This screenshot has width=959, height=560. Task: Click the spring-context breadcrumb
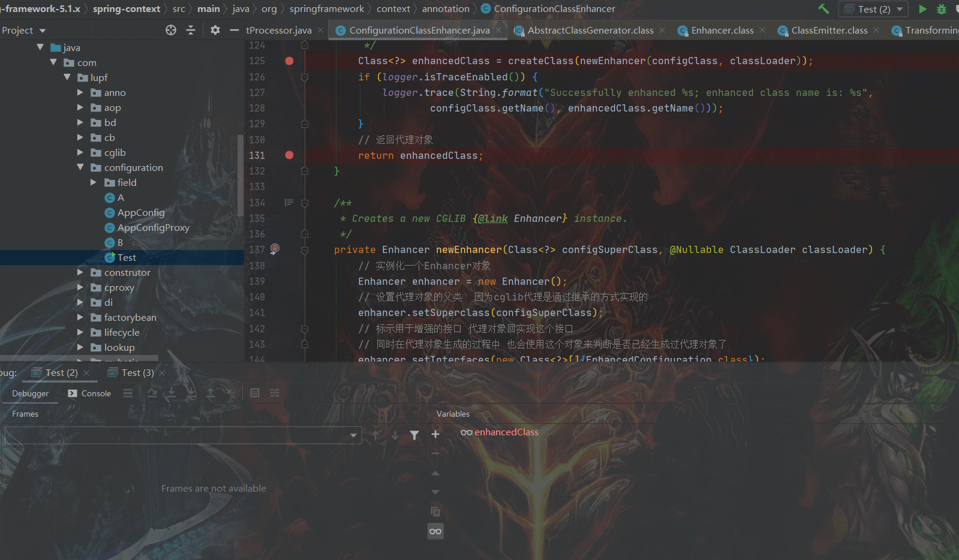126,9
